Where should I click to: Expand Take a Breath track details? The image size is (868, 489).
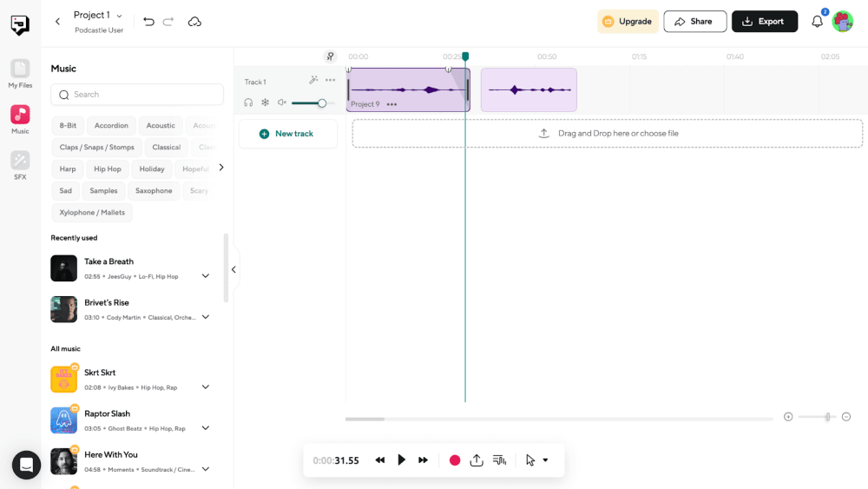[206, 276]
